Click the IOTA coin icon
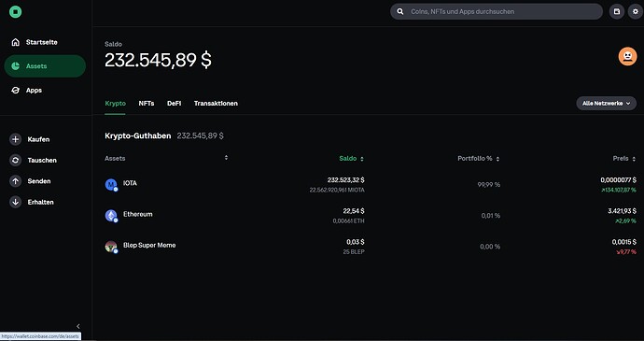This screenshot has width=644, height=341. pos(111,185)
